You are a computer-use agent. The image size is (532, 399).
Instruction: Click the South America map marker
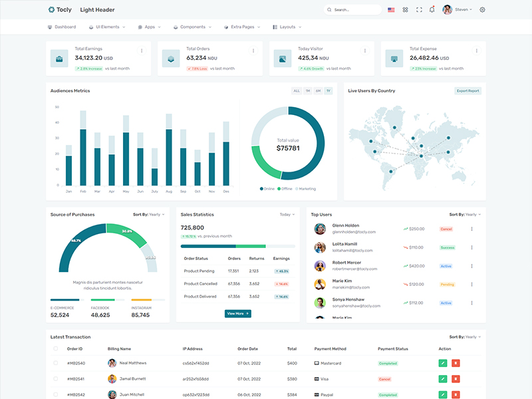tap(391, 172)
